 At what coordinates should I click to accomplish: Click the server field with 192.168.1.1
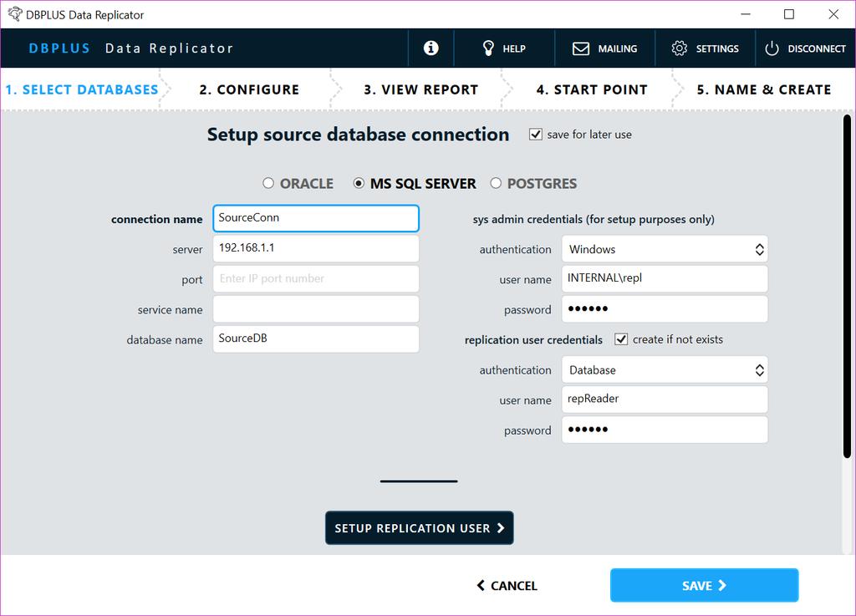tap(316, 248)
